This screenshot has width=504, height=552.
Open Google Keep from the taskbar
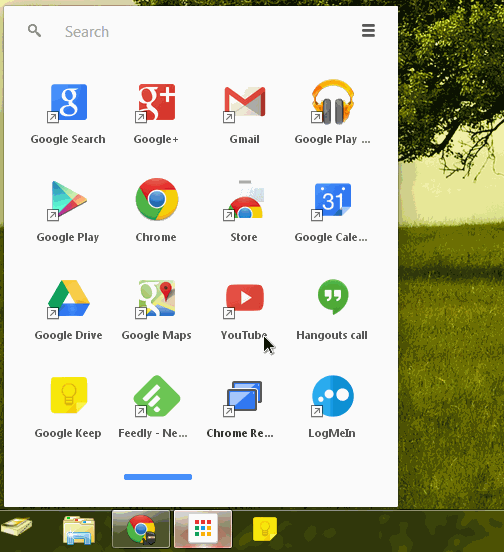[265, 529]
